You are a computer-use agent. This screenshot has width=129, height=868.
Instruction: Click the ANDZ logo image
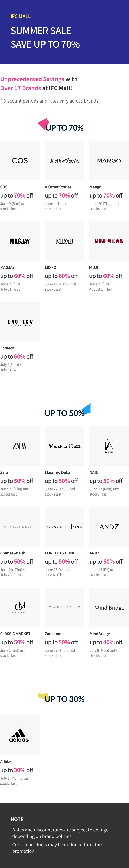coord(109,527)
